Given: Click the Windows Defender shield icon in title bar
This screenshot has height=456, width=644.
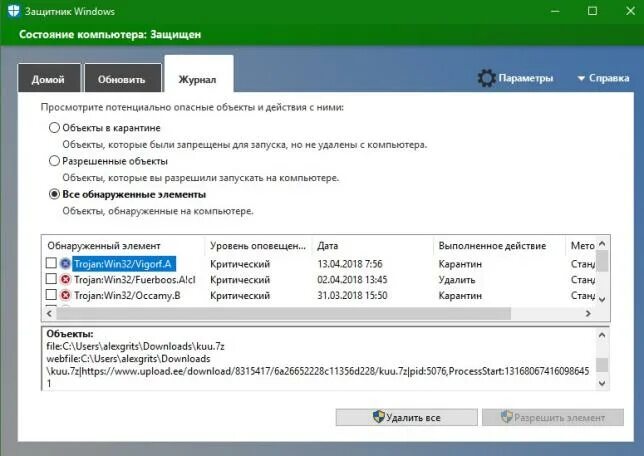Looking at the screenshot, I should coord(14,11).
